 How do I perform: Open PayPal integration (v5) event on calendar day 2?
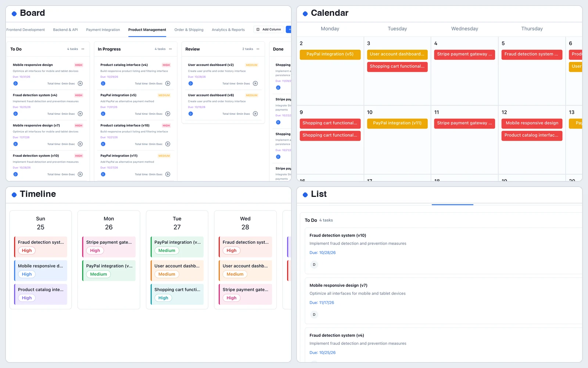tap(330, 54)
